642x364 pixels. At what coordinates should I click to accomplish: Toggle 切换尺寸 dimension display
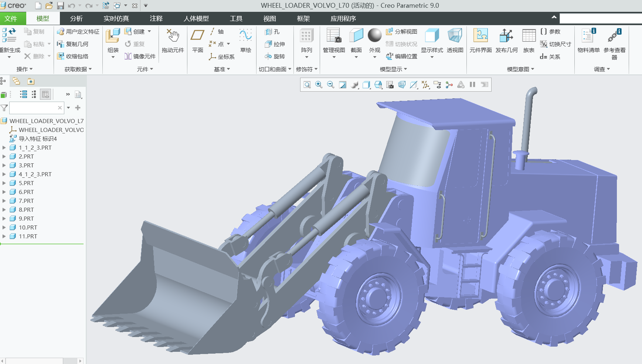click(x=556, y=44)
